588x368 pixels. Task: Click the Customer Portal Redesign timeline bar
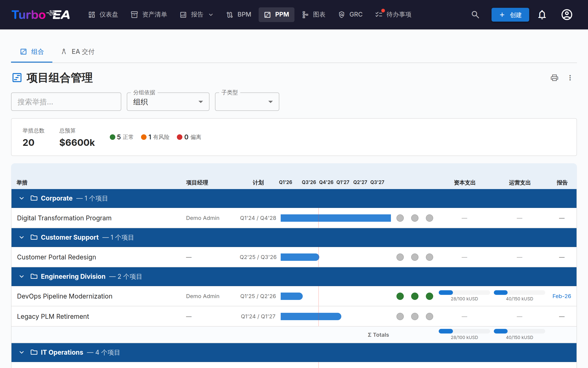[300, 257]
